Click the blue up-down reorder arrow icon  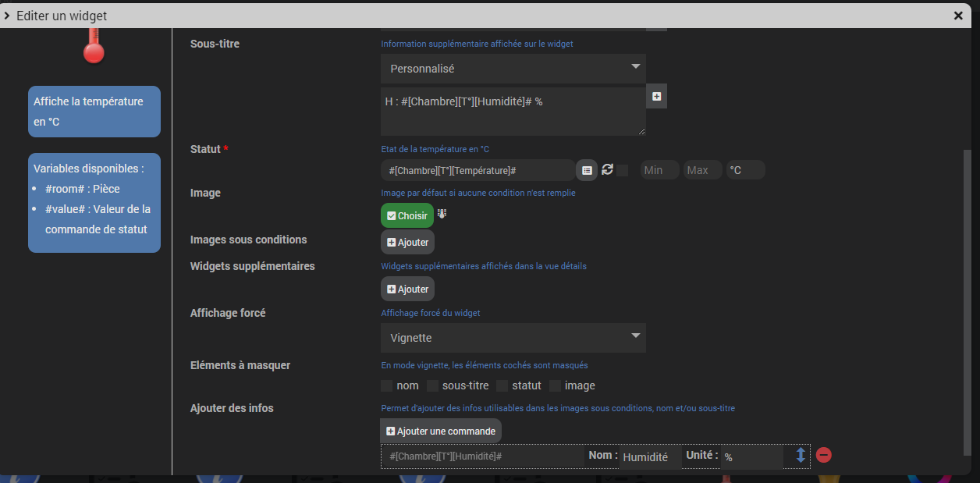click(800, 455)
